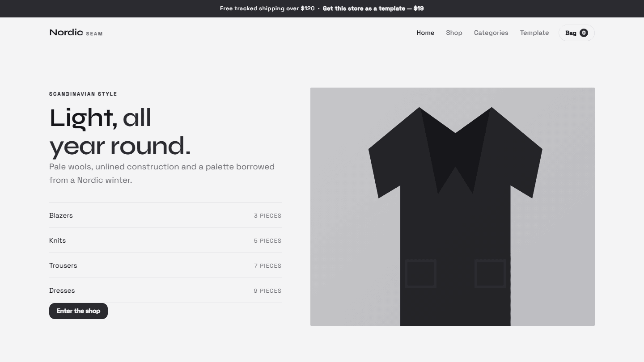644x362 pixels.
Task: Click the 'Pale wools, unlined construction' paragraph
Action: point(162,173)
